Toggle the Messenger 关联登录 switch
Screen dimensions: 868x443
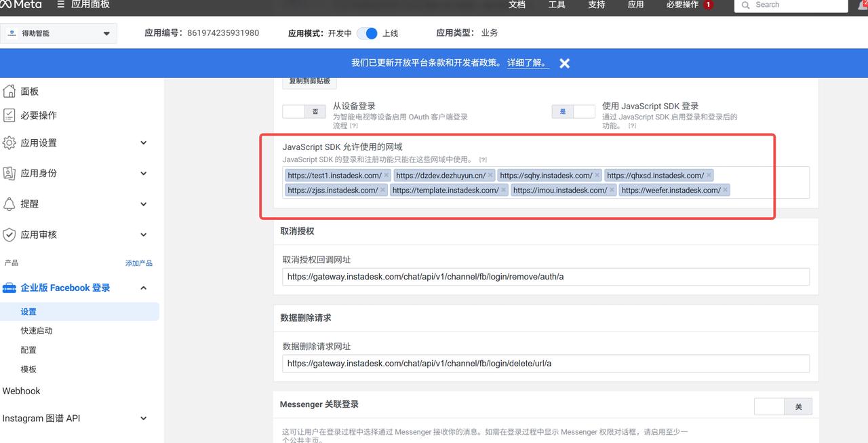[x=783, y=406]
